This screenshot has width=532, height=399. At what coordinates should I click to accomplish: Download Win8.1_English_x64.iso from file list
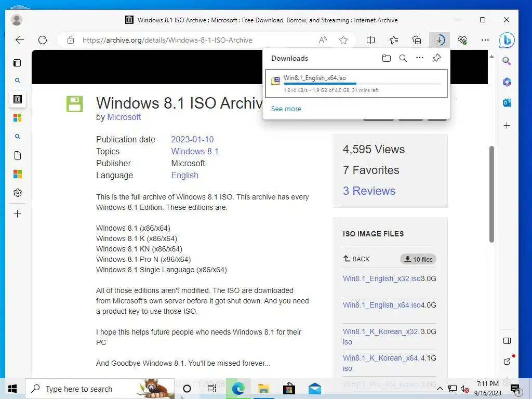click(382, 305)
